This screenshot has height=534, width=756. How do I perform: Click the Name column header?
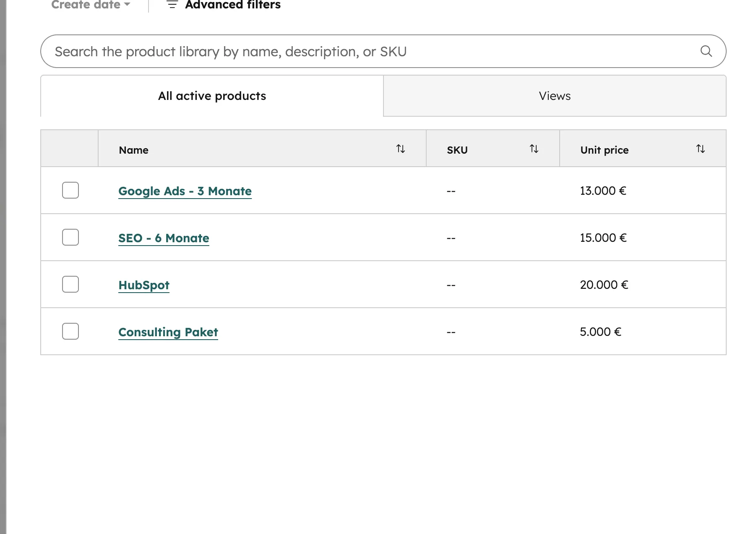pos(133,150)
